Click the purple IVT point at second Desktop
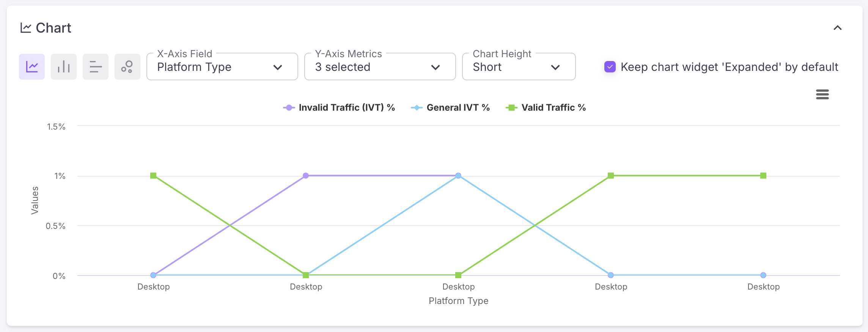The height and width of the screenshot is (332, 868). (x=306, y=175)
